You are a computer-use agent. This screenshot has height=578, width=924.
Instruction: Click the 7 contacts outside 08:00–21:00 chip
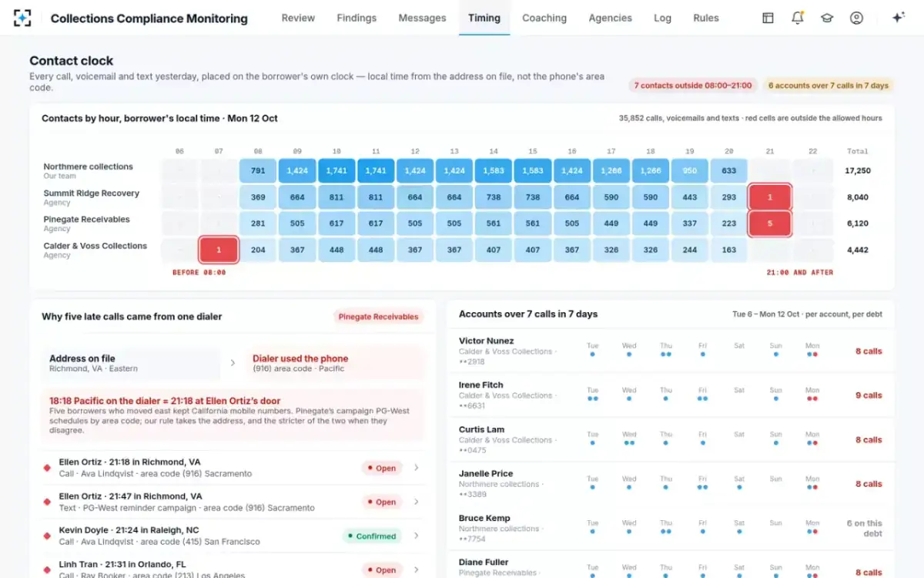pos(693,86)
